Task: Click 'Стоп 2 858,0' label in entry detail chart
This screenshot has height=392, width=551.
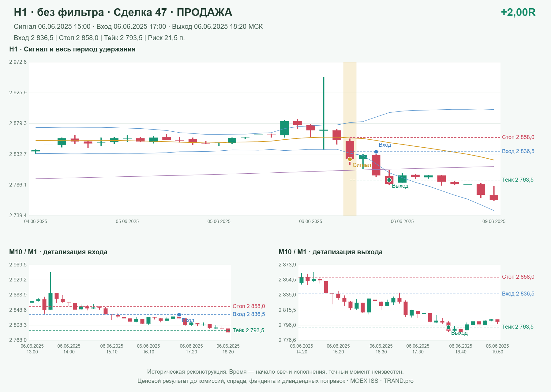Action: coord(249,306)
